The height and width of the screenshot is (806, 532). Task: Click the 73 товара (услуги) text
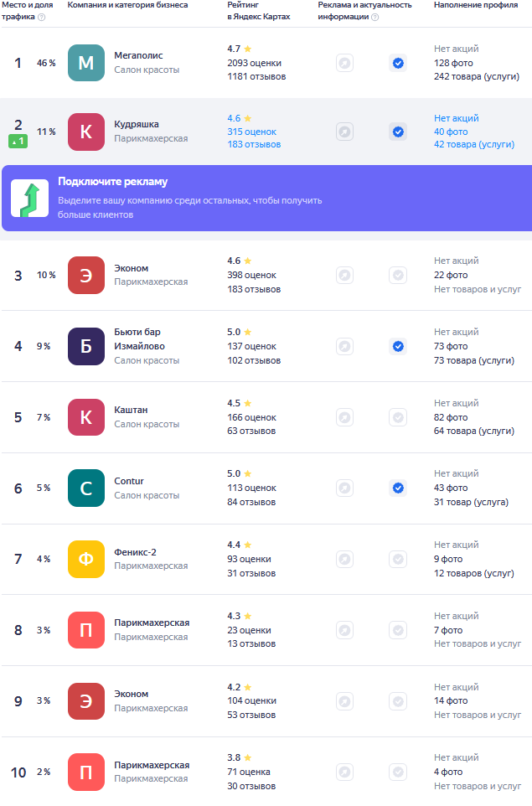474,360
